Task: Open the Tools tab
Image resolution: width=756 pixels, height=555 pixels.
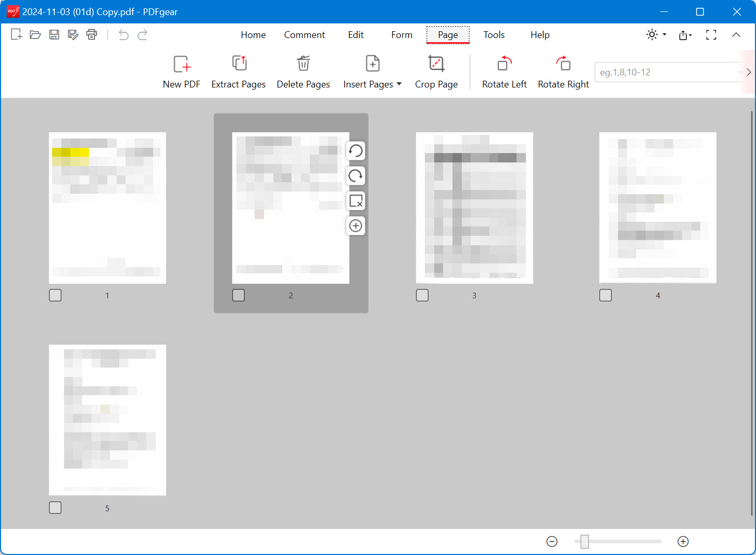Action: pyautogui.click(x=494, y=35)
